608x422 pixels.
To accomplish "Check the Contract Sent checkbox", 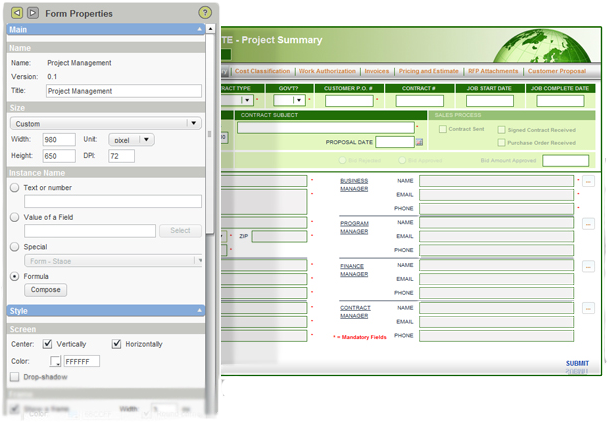I will [442, 129].
